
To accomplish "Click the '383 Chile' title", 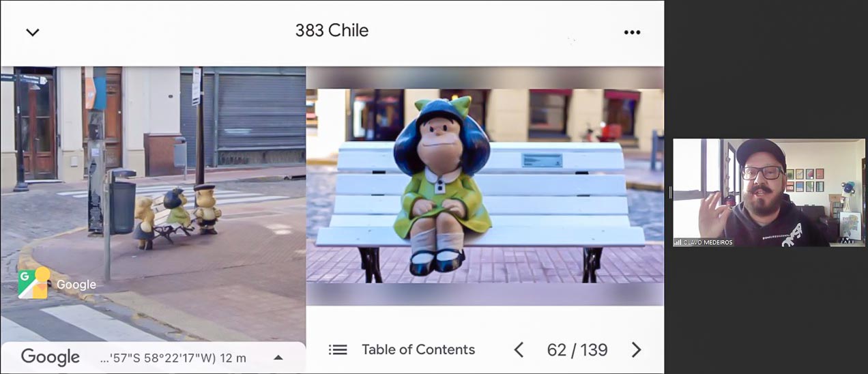I will coord(332,31).
